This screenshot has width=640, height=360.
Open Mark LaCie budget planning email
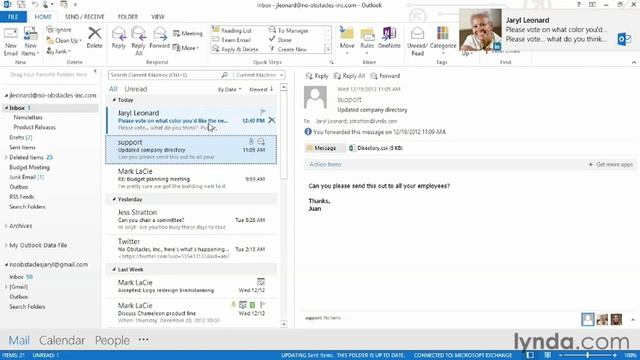(x=191, y=178)
